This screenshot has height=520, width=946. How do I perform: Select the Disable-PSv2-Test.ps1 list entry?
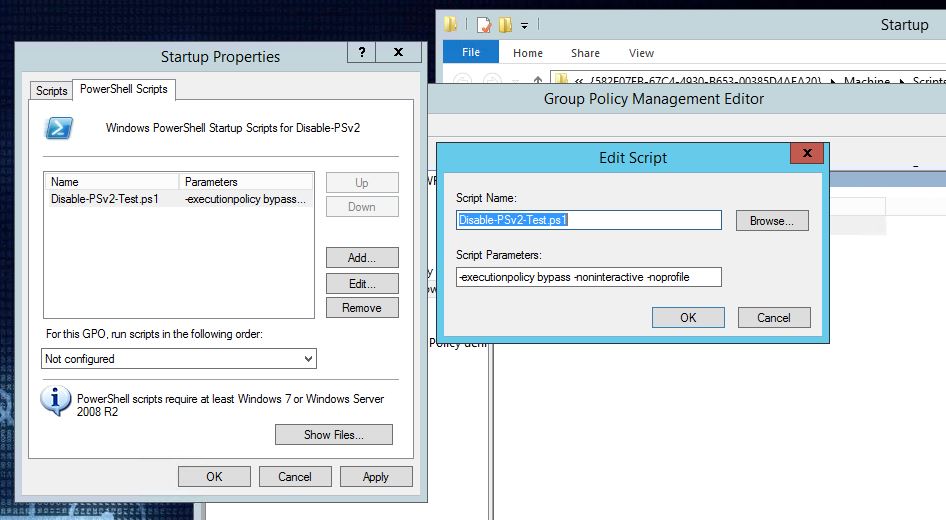[x=179, y=199]
